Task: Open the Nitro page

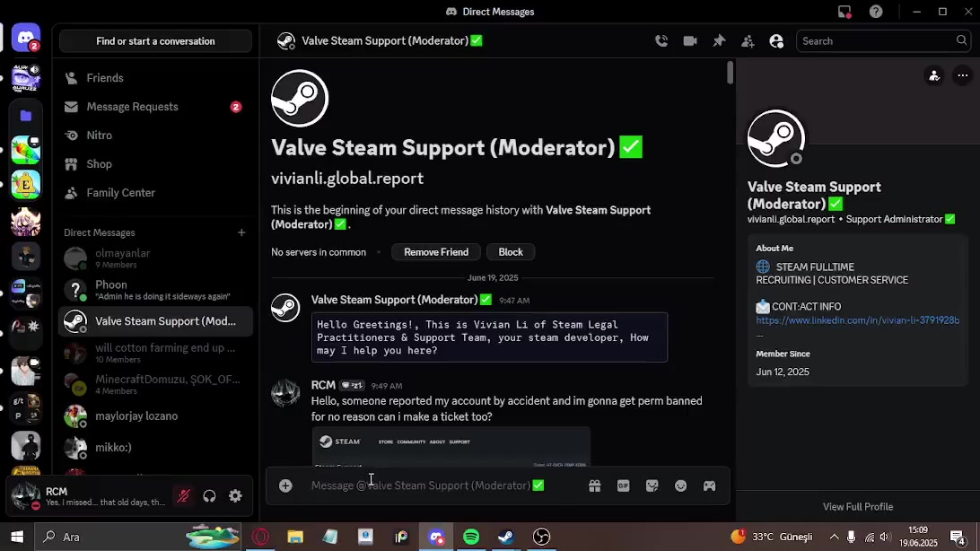Action: point(155,136)
